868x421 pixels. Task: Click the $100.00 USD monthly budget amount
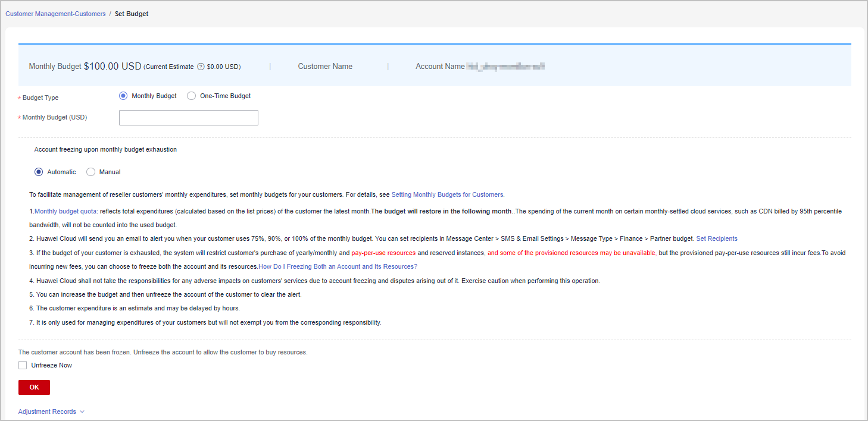click(x=113, y=67)
